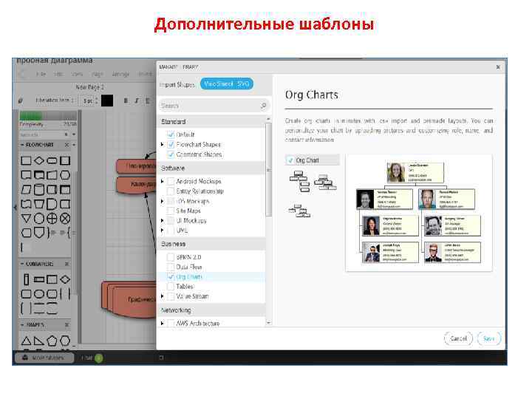Expand the Android Mockups tree arrow

pos(162,181)
